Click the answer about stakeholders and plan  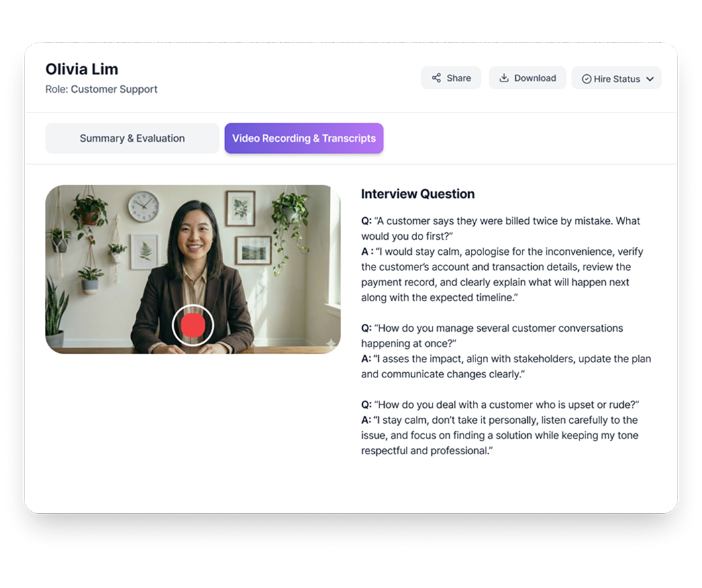(x=506, y=366)
